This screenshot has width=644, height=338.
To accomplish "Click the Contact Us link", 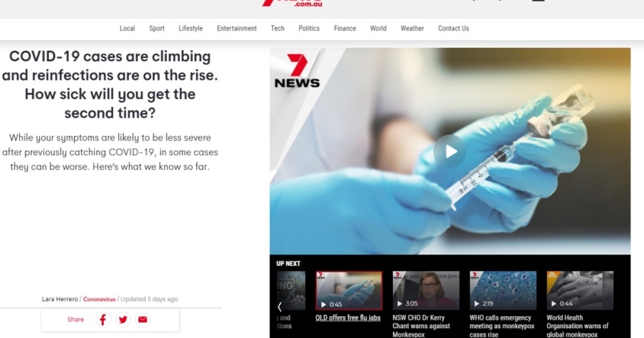I will [x=453, y=28].
